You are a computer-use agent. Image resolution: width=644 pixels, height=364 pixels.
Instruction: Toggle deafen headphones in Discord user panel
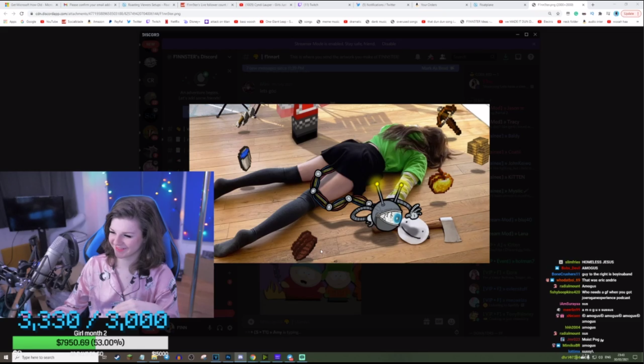pyautogui.click(x=220, y=328)
